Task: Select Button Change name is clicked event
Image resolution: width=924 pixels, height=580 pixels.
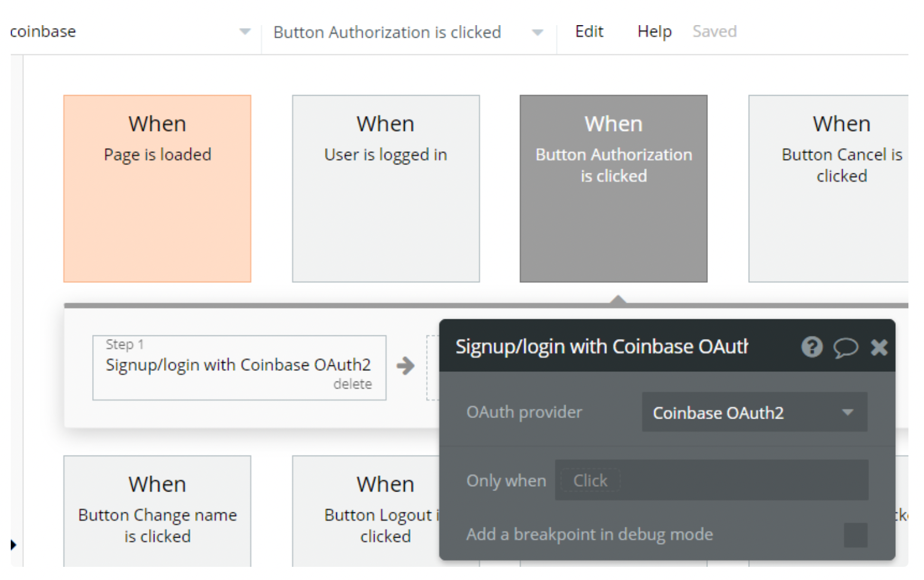Action: click(x=157, y=511)
